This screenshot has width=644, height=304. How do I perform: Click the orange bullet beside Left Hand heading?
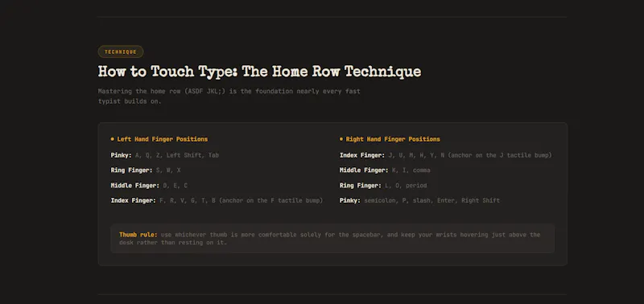[x=113, y=139]
